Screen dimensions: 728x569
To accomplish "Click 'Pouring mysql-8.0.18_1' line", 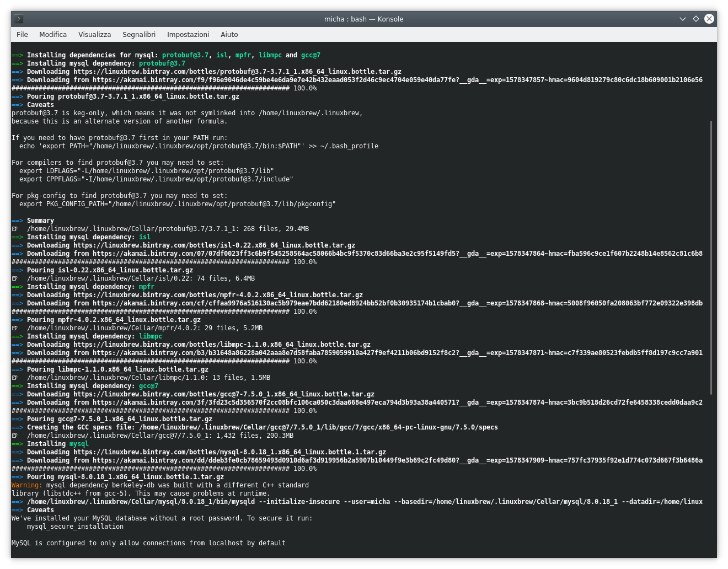I will pyautogui.click(x=118, y=477).
